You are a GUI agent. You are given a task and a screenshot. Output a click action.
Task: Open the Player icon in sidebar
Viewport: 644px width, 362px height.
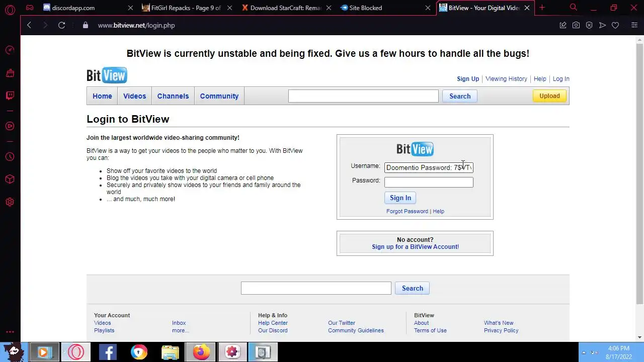(10, 126)
